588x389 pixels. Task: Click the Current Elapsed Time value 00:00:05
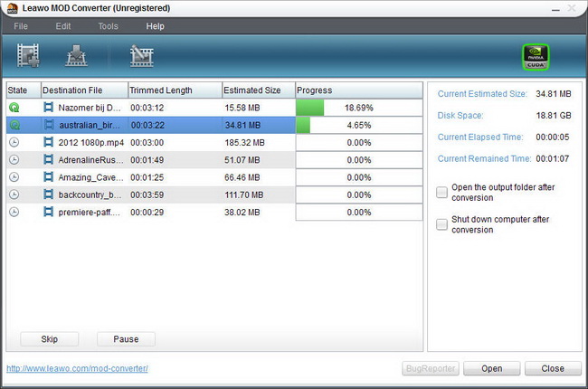(x=553, y=137)
